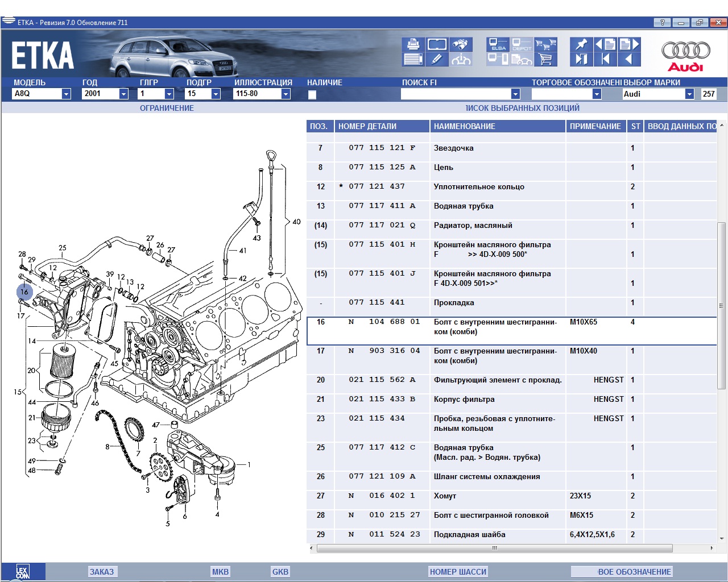Open the vehicle info car icon
This screenshot has width=728, height=582.
[x=461, y=59]
